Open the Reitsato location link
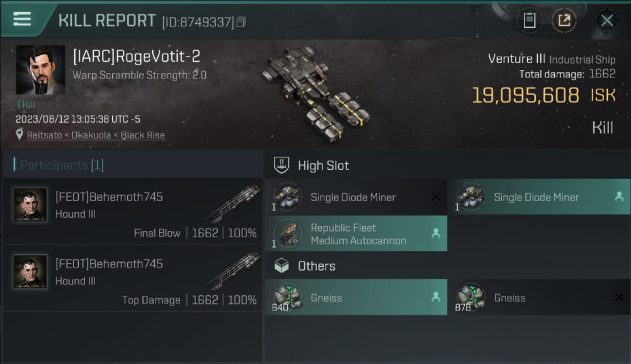This screenshot has width=631, height=364. click(x=47, y=135)
